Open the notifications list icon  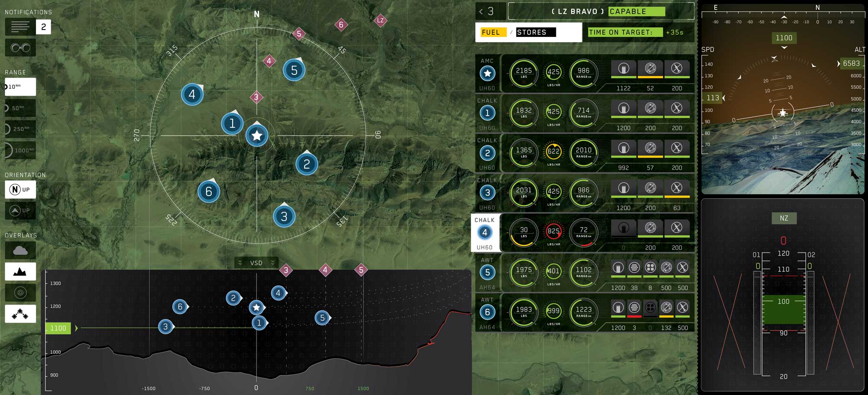point(20,27)
